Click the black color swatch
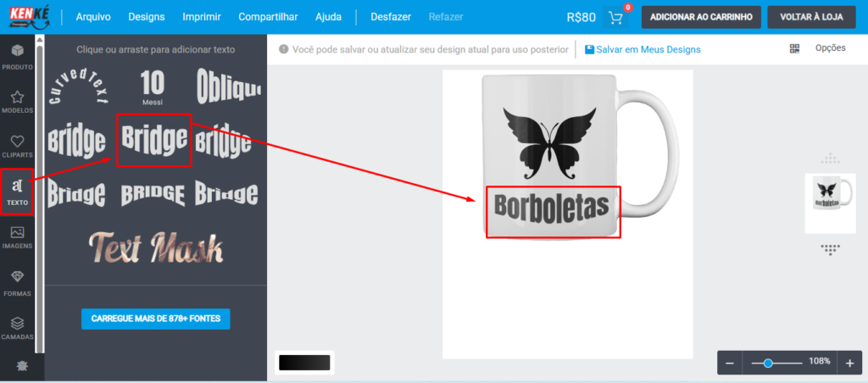Viewport: 868px width, 383px height. coord(304,362)
